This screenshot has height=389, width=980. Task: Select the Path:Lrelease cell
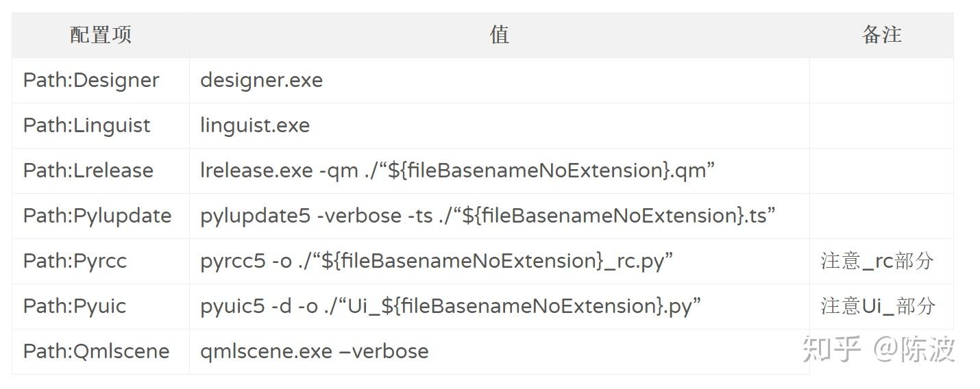point(88,171)
